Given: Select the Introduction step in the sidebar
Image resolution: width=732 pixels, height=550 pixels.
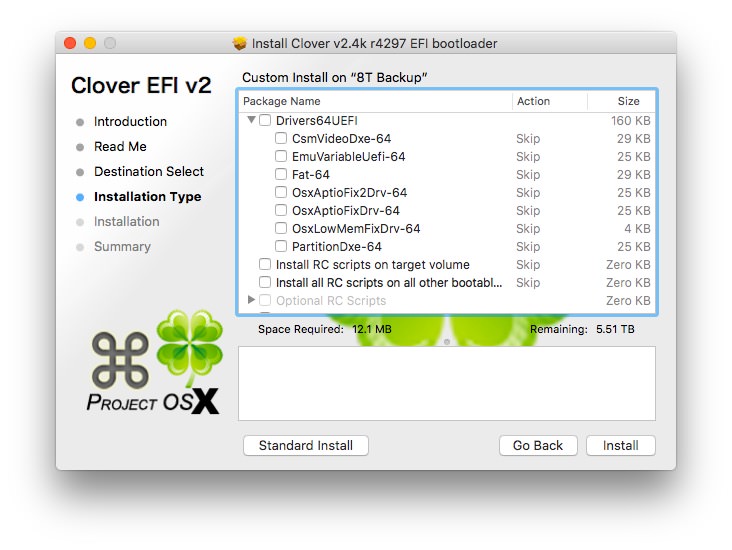Looking at the screenshot, I should pos(130,121).
